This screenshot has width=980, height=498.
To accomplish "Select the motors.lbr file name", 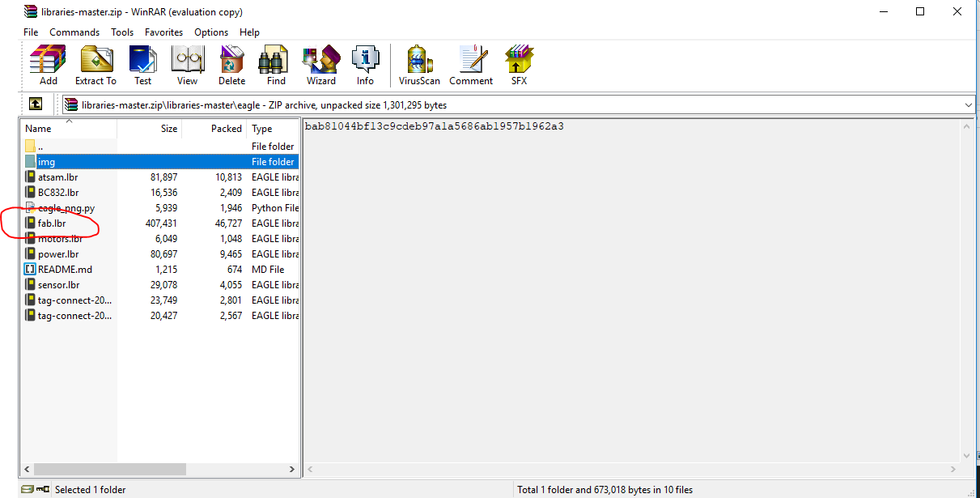I will coord(60,238).
